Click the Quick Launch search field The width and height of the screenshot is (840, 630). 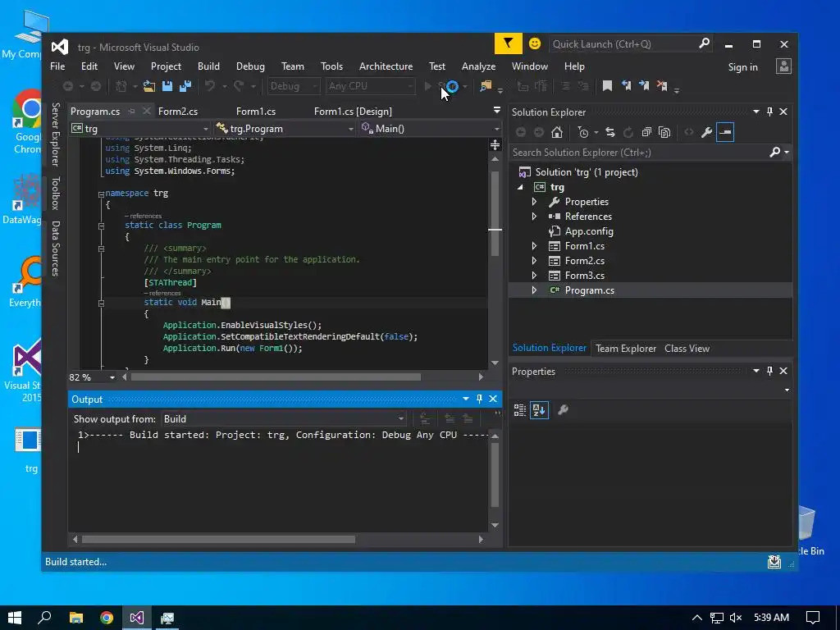[624, 44]
